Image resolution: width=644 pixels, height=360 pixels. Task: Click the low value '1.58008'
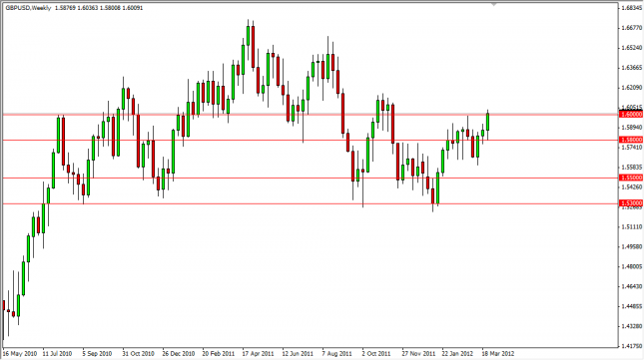111,8
